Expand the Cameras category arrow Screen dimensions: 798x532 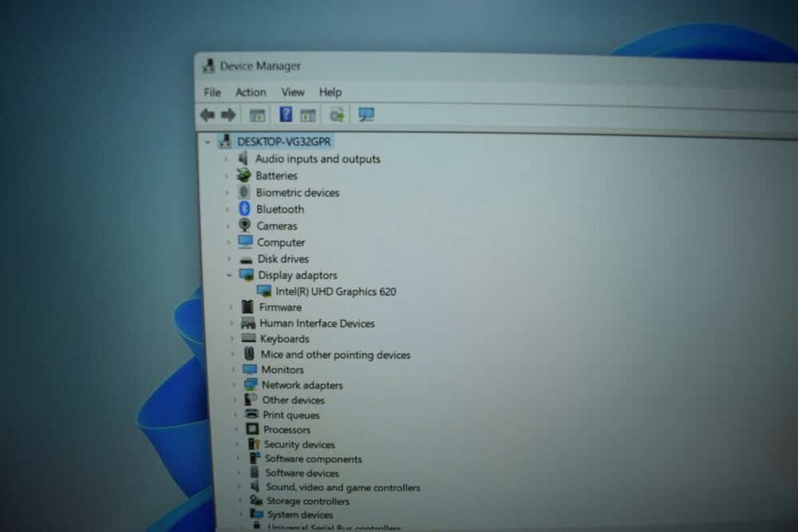228,226
